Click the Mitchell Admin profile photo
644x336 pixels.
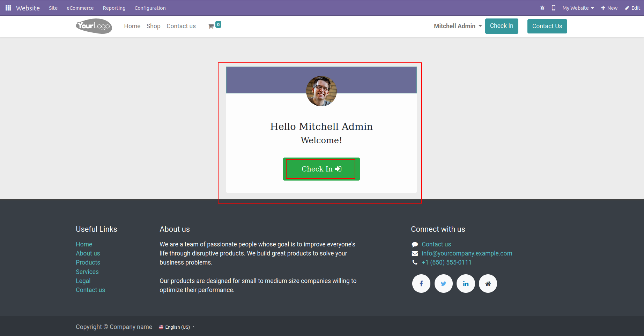pyautogui.click(x=321, y=91)
